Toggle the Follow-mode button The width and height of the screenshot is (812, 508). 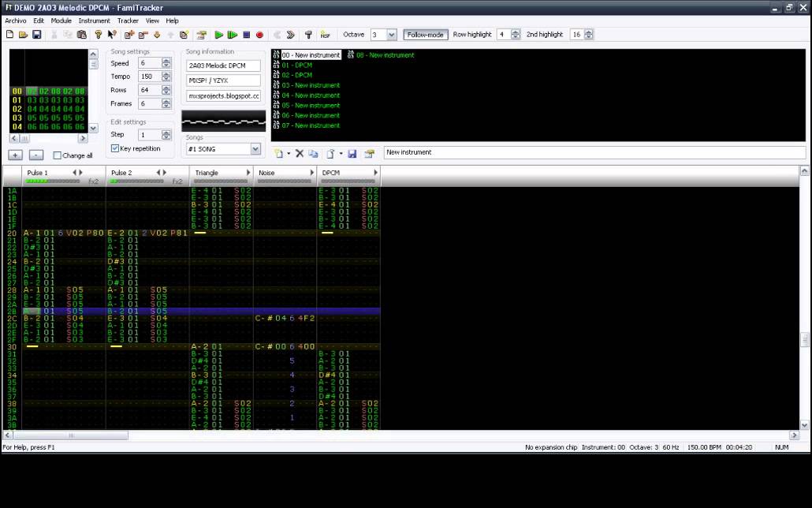pos(425,35)
